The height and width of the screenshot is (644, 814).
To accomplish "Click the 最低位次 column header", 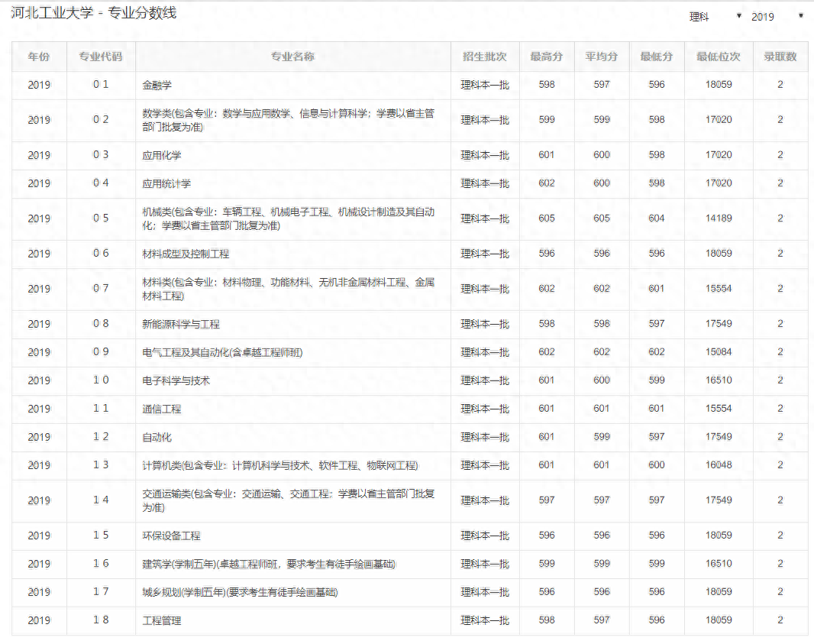I will [719, 57].
